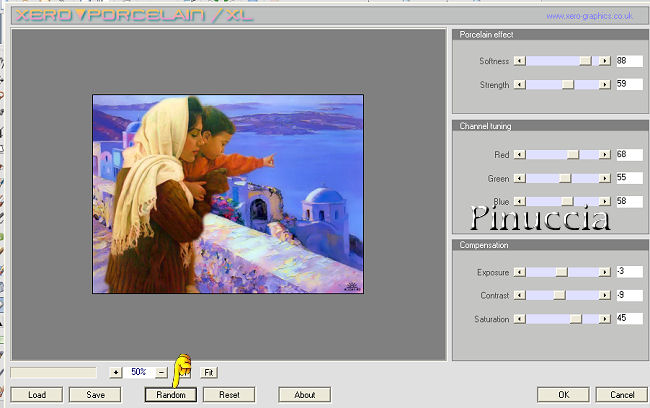Edit the Contrast value field -9

coord(629,295)
